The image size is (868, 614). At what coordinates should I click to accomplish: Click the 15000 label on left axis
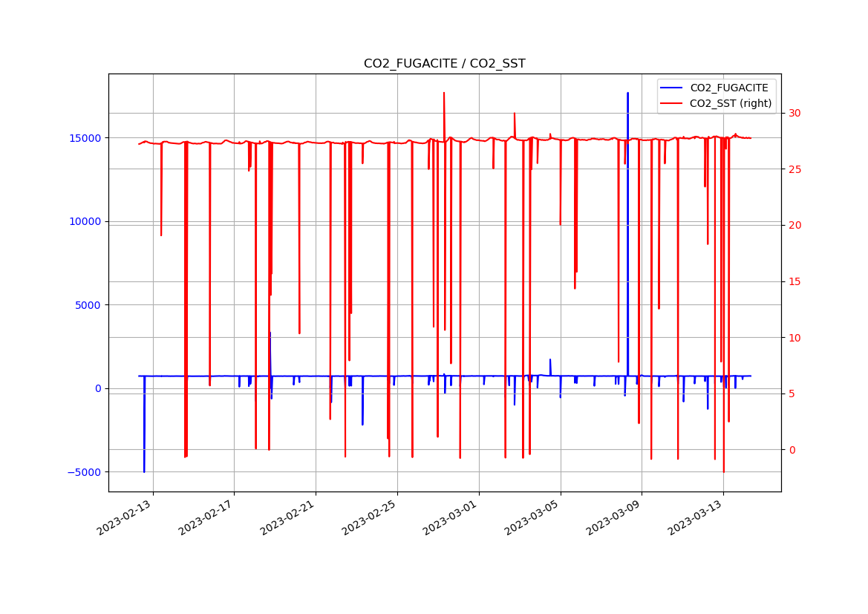[x=86, y=138]
